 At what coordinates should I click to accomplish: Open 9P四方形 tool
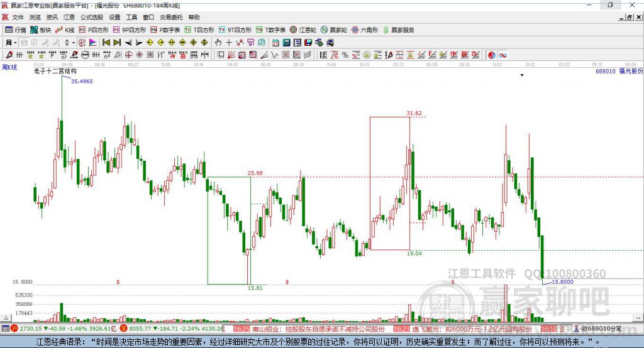[x=130, y=30]
